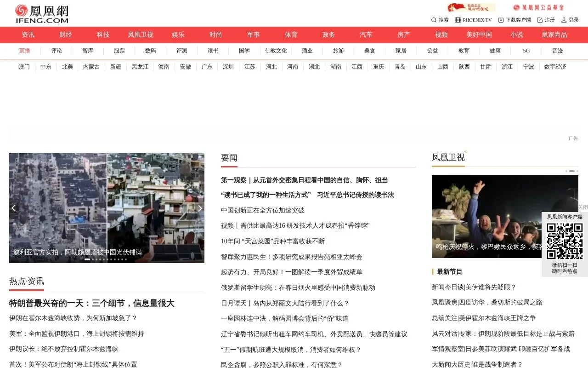588x368 pixels.
Task: Open PHOENIX TV via its player icon
Action: [x=458, y=20]
